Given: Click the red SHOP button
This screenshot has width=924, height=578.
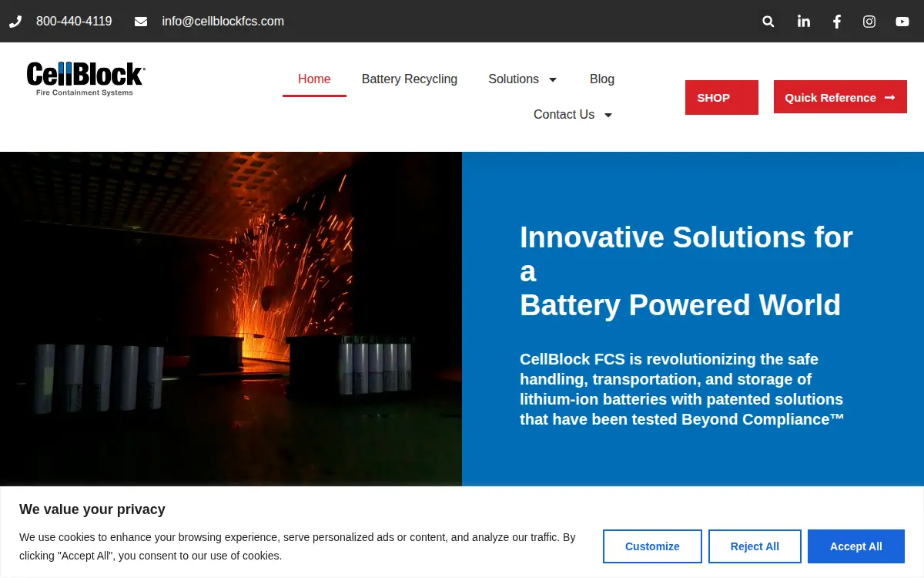Looking at the screenshot, I should 721,97.
